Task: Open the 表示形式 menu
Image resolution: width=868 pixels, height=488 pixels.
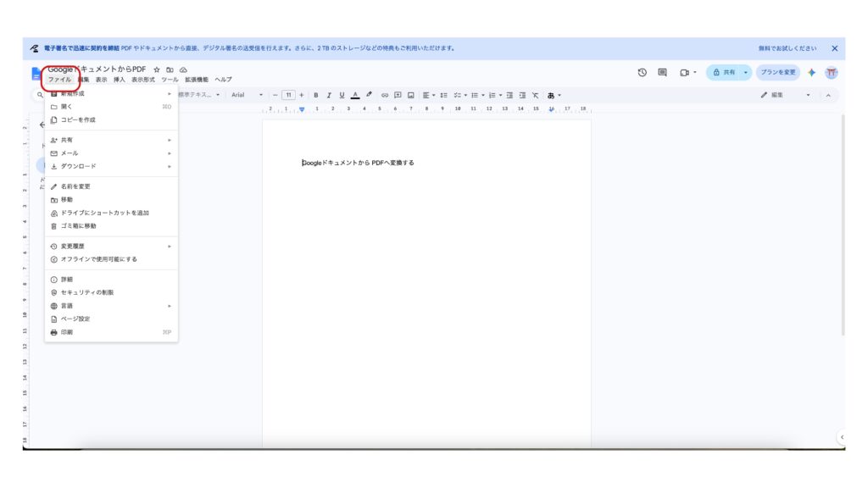Action: [142, 80]
